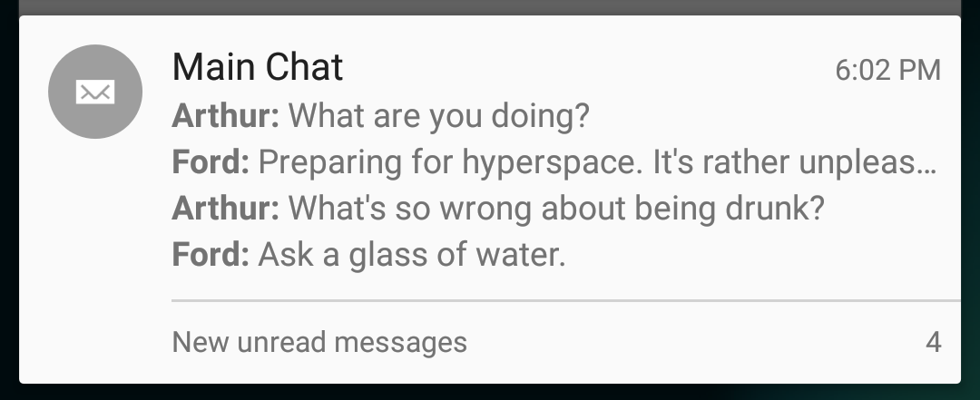Click the divider line above the summary
The height and width of the screenshot is (400, 980).
[x=565, y=300]
